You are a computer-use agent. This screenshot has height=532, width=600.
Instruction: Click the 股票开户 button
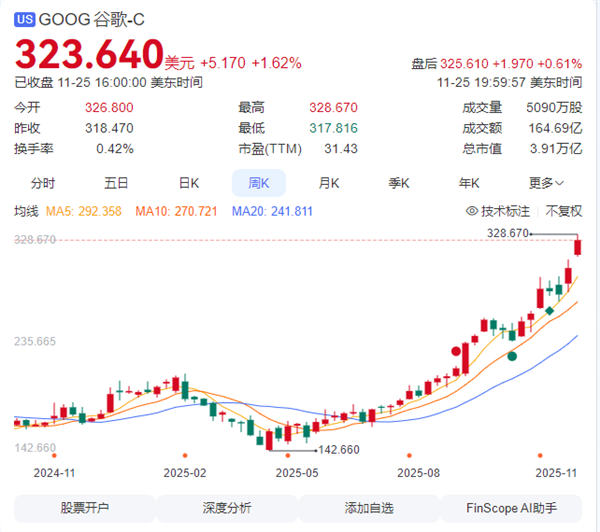85,508
